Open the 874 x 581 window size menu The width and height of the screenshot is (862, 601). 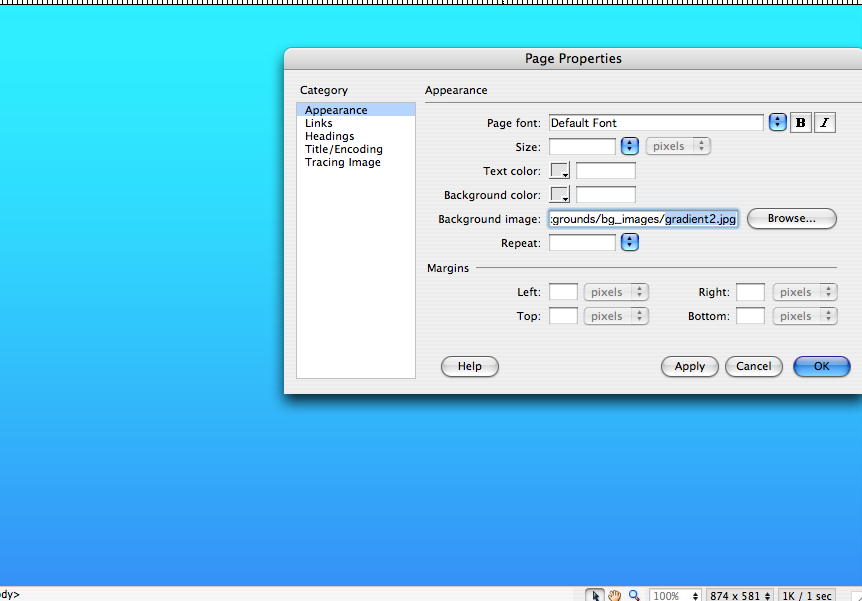(x=740, y=595)
